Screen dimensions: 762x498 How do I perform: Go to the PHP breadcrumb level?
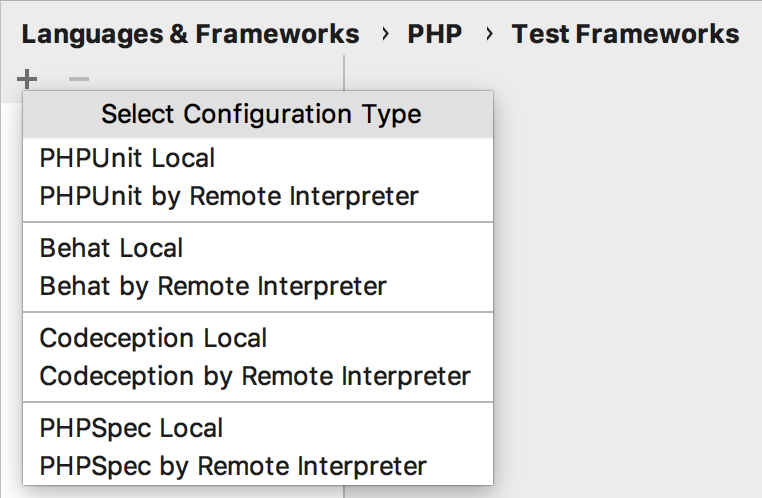pos(434,34)
